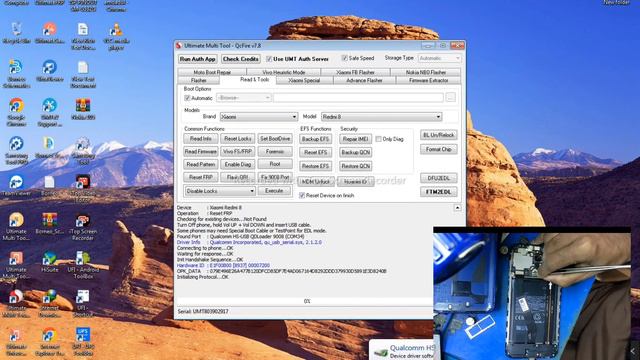Screen dimensions: 640x360
Task: Click the Run Auth App button
Action: pos(198,59)
